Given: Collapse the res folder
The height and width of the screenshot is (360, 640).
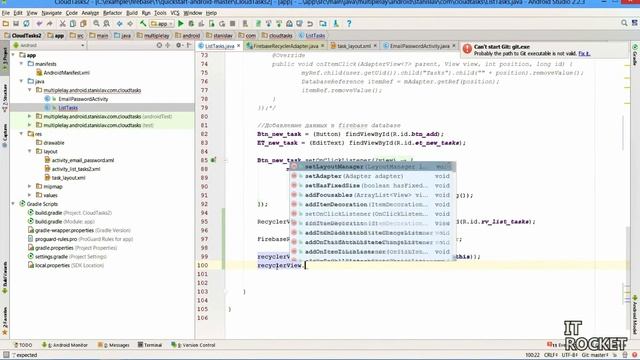Looking at the screenshot, I should tap(21, 134).
